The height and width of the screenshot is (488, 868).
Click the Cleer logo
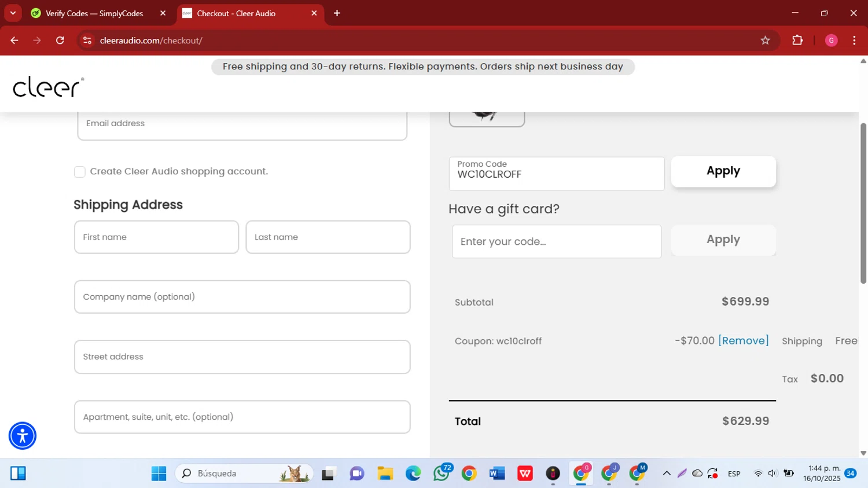tap(49, 87)
